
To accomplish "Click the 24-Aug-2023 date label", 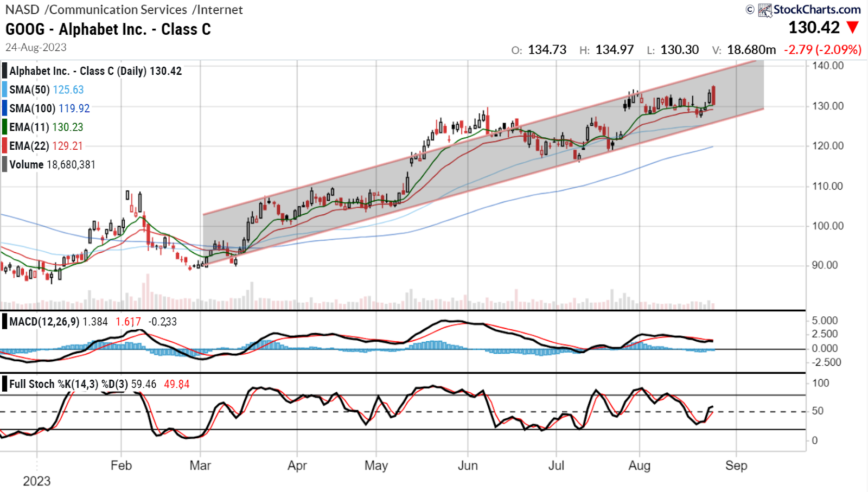I will pos(36,47).
